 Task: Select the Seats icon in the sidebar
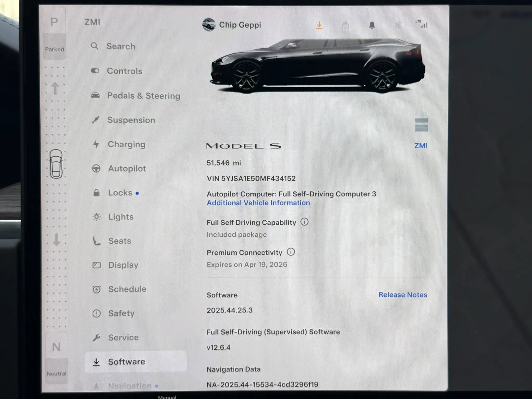click(x=96, y=241)
